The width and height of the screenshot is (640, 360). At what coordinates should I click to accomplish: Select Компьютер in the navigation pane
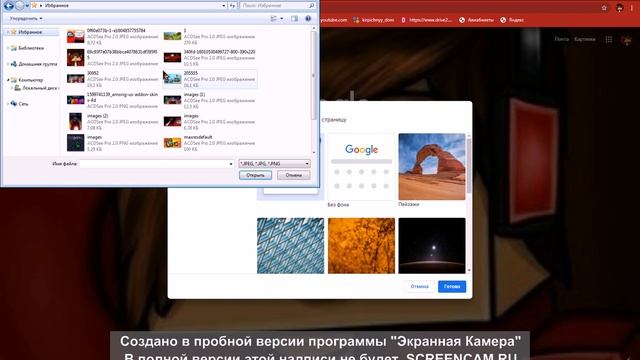(30, 80)
